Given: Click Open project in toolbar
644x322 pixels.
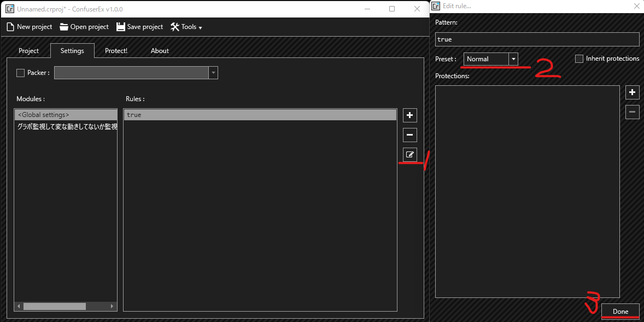Looking at the screenshot, I should [84, 27].
